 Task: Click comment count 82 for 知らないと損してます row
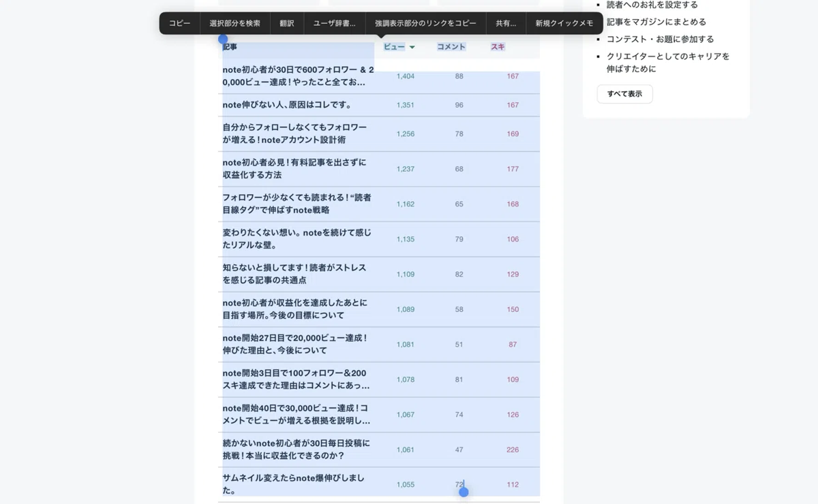pos(459,274)
